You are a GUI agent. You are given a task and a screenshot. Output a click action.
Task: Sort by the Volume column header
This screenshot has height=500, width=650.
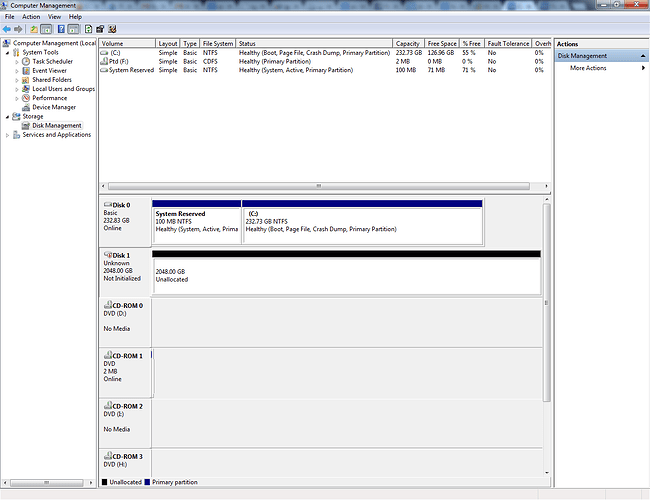coord(127,44)
